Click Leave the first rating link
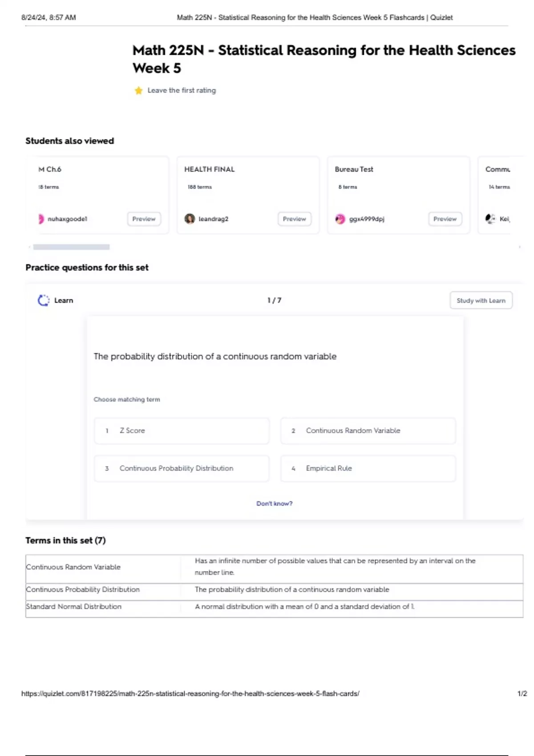 [182, 90]
